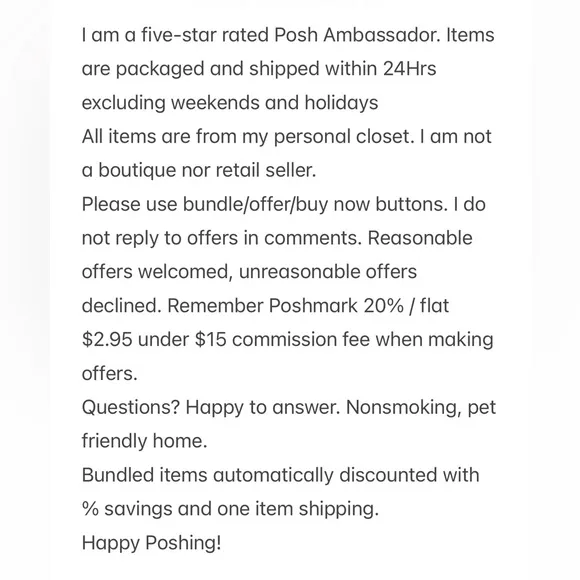
Task: Click the 'Please use bundle/offer/buy now buttons' line
Action: (283, 205)
